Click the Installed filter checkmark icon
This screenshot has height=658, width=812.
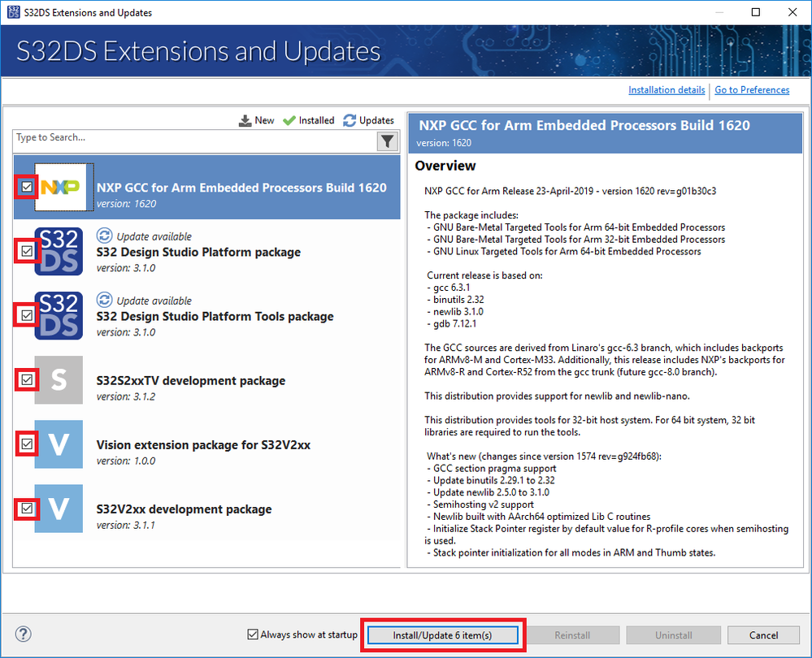pos(289,120)
